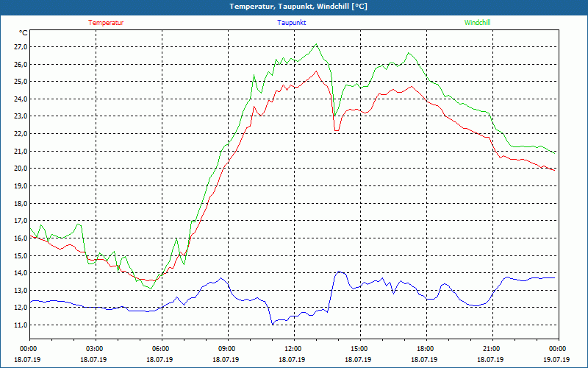Click the 26,0 y-axis value
588x368 pixels.
point(21,64)
